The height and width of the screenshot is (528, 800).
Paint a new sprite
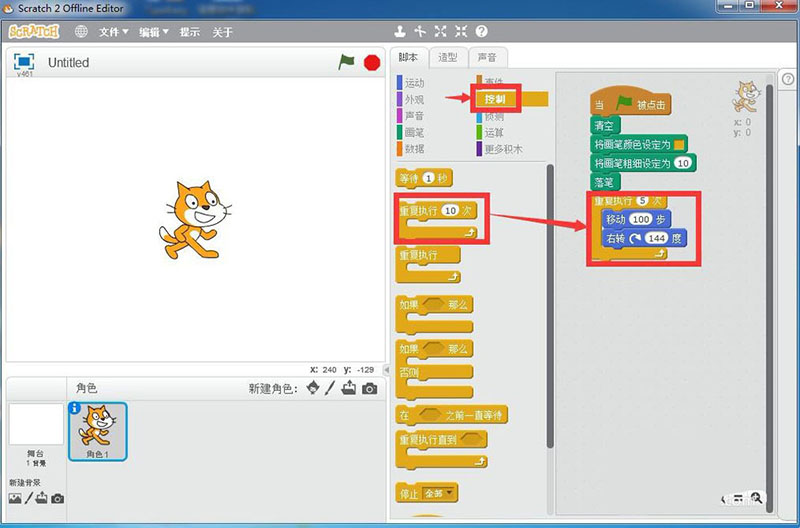click(x=330, y=388)
